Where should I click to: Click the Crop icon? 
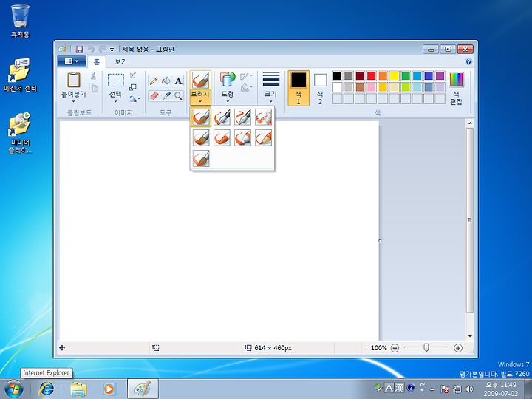(133, 75)
